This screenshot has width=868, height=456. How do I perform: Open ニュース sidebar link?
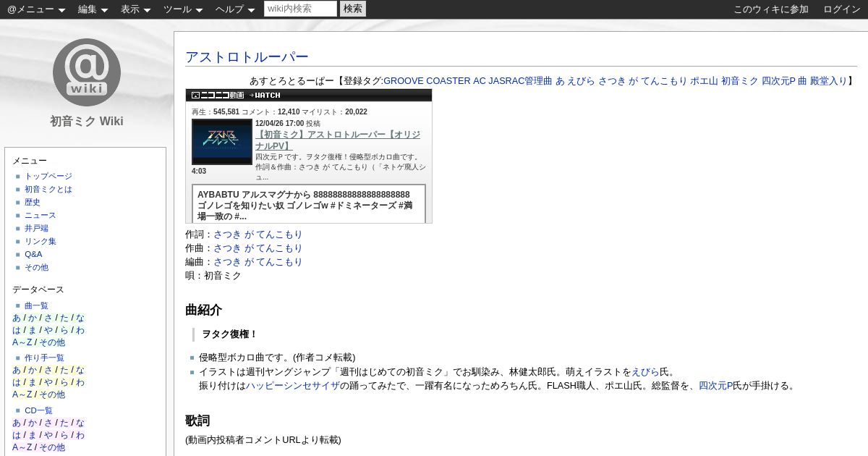pyautogui.click(x=41, y=215)
